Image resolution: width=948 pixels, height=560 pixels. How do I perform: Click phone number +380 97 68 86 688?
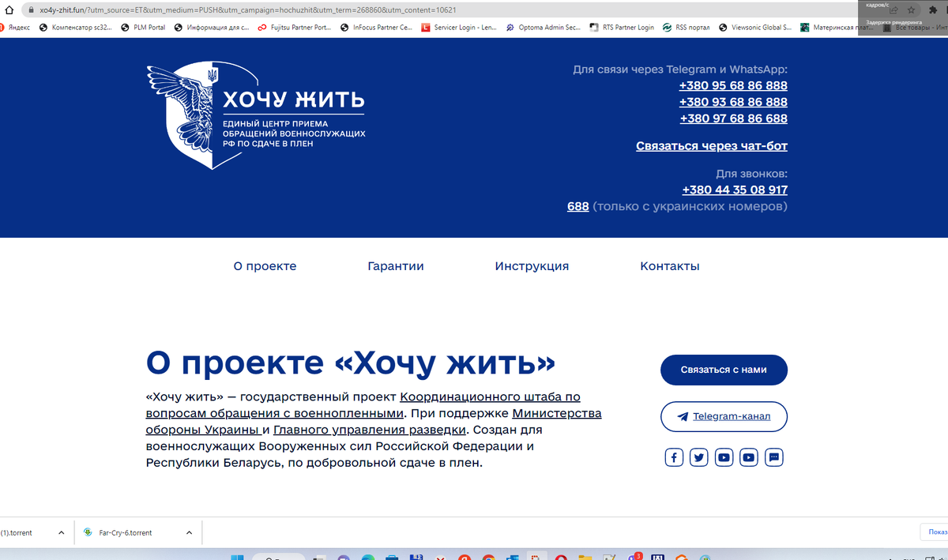point(733,118)
